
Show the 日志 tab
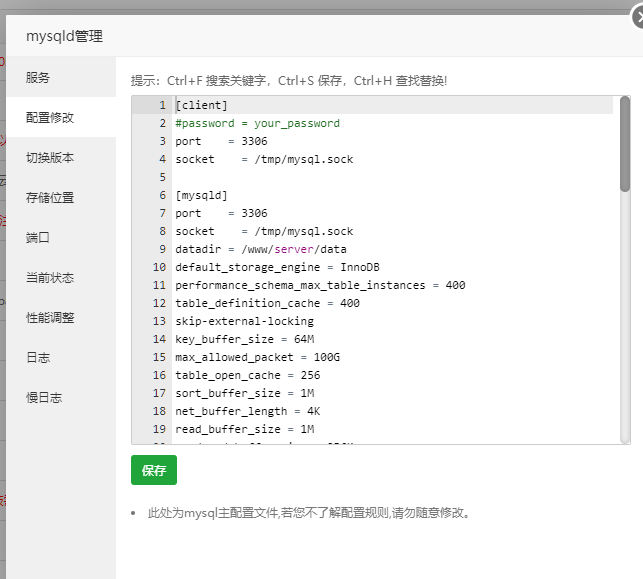[61, 358]
